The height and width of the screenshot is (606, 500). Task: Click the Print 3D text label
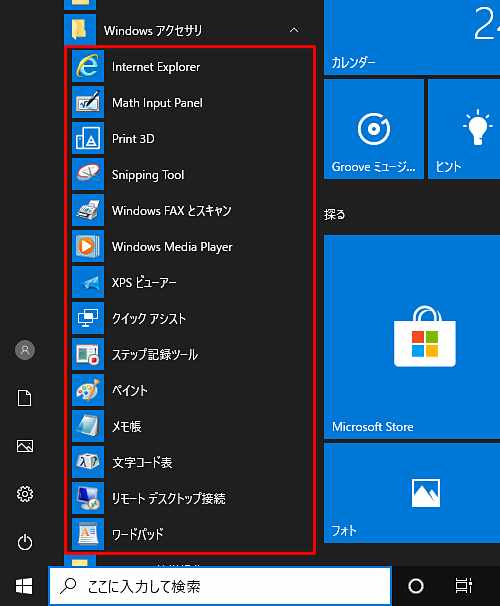133,139
